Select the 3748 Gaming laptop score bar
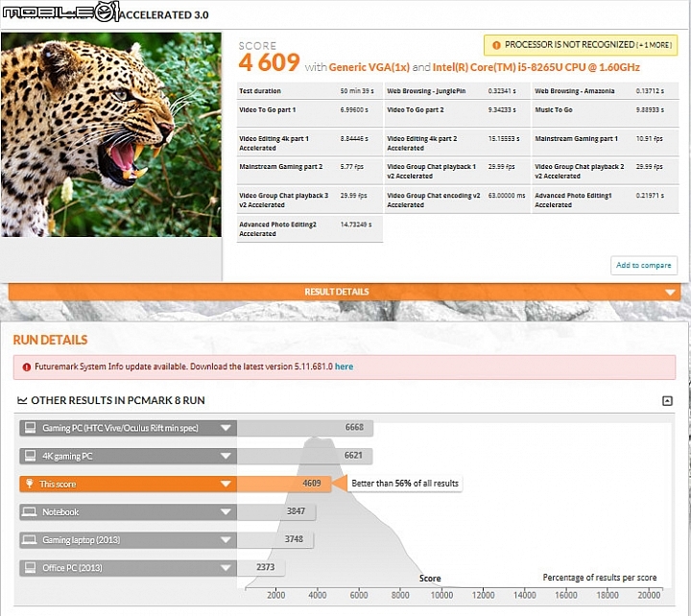Screen dimensions: 691x616 pos(275,540)
